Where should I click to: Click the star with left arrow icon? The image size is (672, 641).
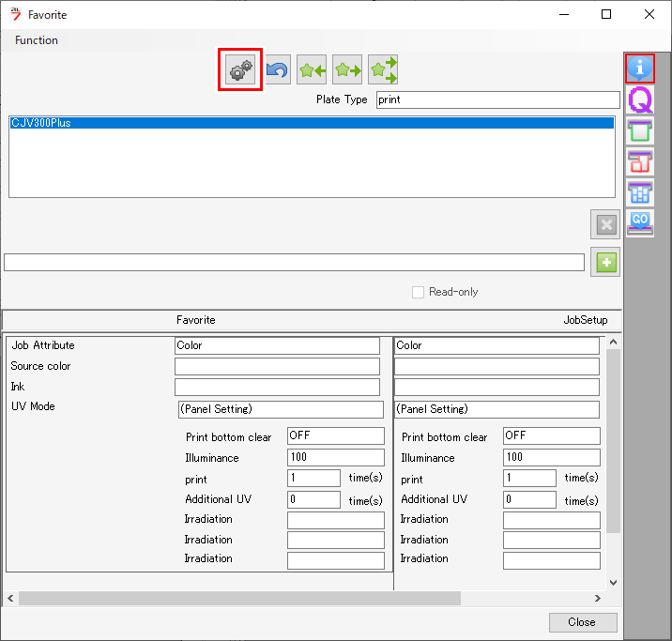tap(312, 70)
